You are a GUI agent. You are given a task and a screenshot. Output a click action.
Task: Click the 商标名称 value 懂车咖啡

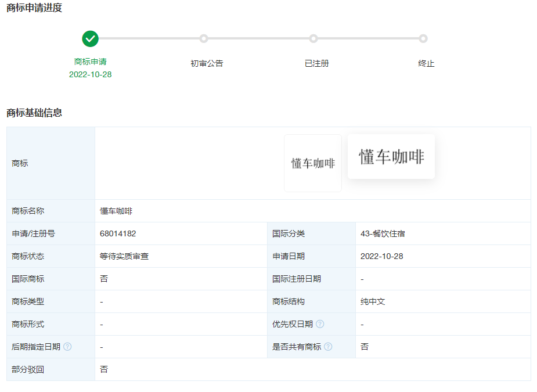tap(116, 211)
